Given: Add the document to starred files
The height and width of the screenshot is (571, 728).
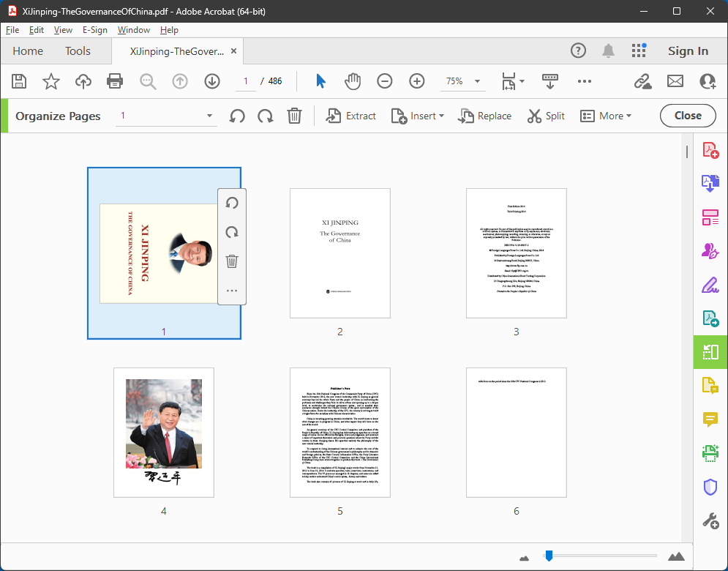Looking at the screenshot, I should click(51, 81).
